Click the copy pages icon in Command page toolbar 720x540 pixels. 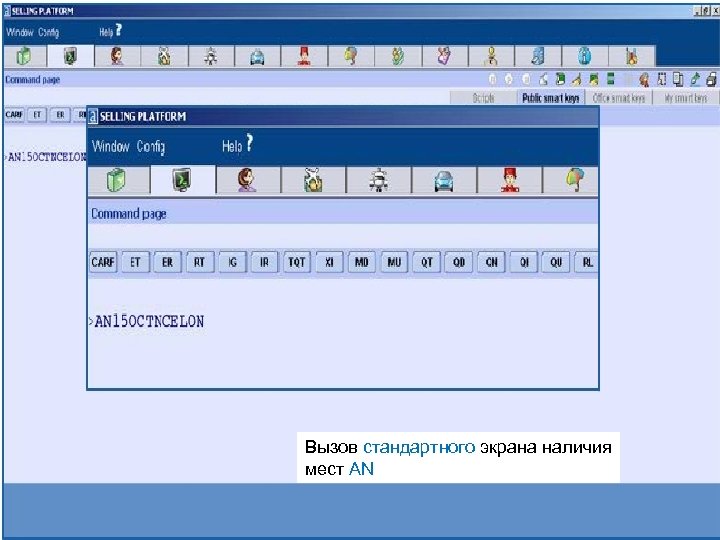coord(678,79)
